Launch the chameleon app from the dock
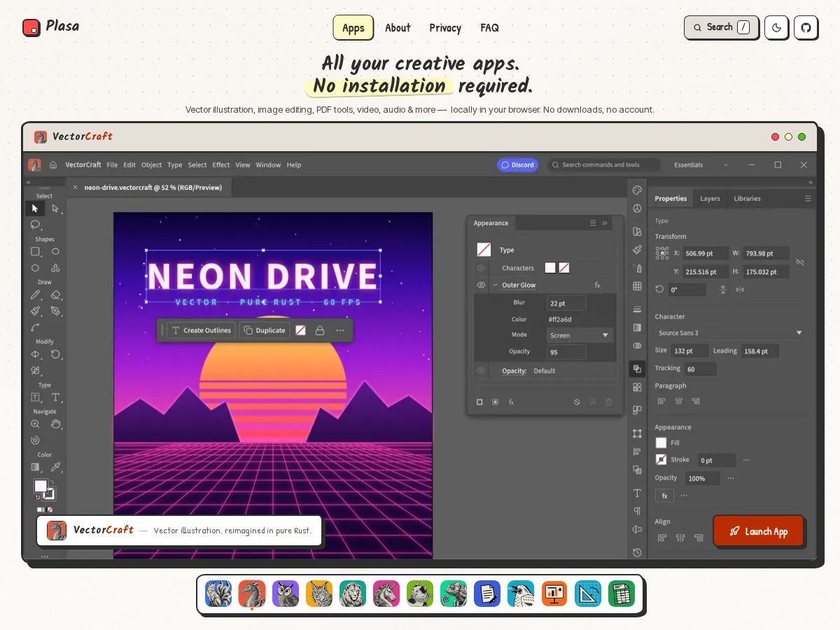Image resolution: width=840 pixels, height=630 pixels. pyautogui.click(x=454, y=594)
